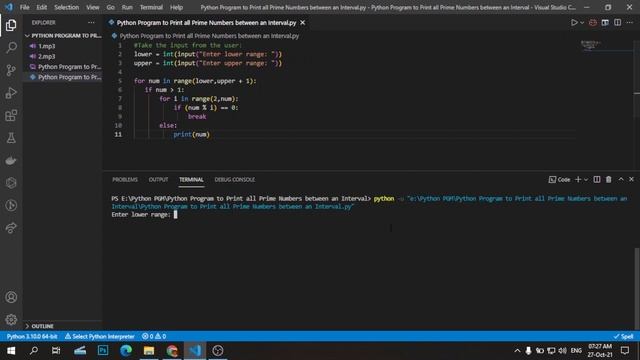Click Select Python Interpreter warning

click(100, 336)
